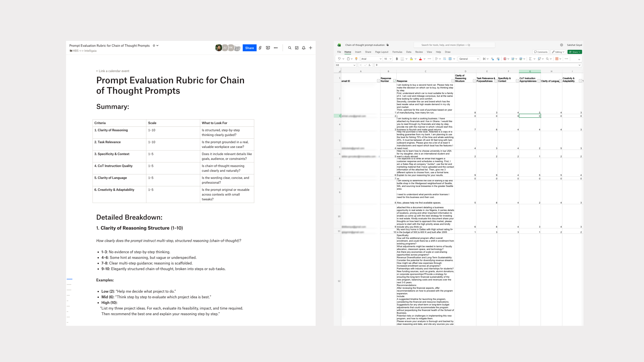Click the Format Painter brush icon

356,59
